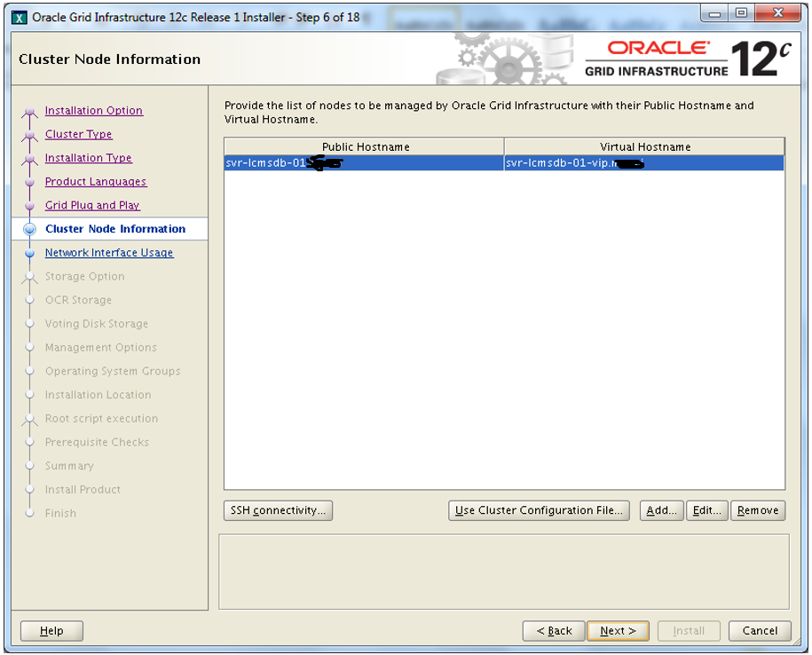The image size is (812, 655).
Task: Click Use Cluster Configuration File button
Action: tap(539, 510)
